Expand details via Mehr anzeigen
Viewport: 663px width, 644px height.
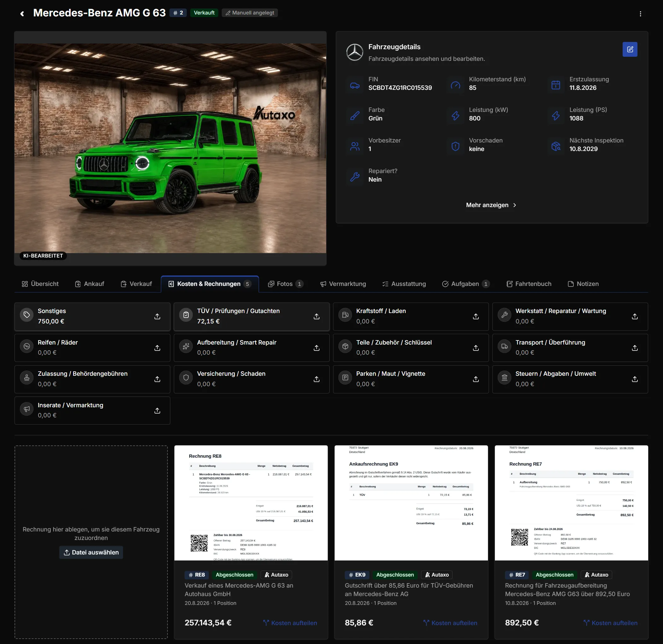click(491, 205)
